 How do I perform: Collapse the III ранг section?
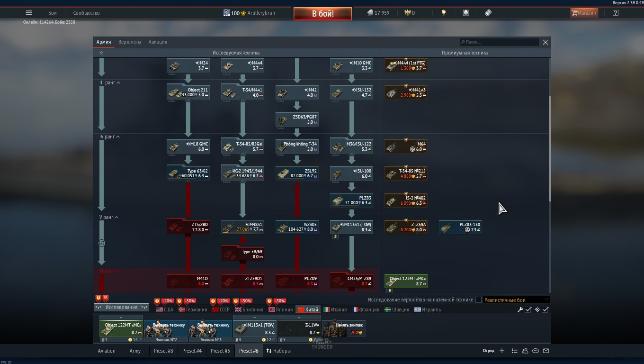click(109, 82)
